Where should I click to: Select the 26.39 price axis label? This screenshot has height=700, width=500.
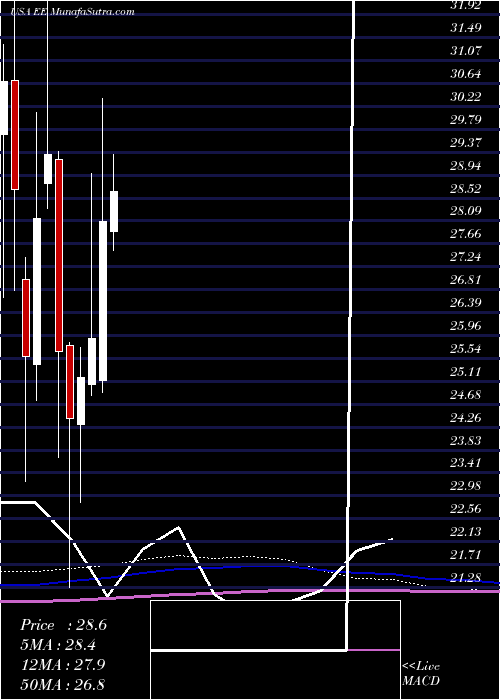[466, 303]
